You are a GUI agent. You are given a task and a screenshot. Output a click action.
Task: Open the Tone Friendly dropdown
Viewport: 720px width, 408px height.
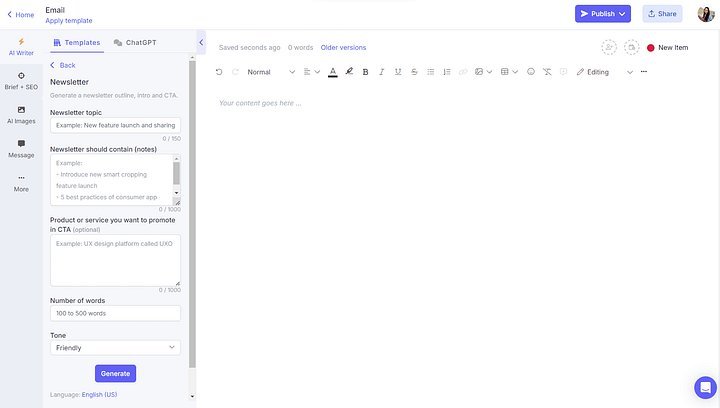[115, 347]
